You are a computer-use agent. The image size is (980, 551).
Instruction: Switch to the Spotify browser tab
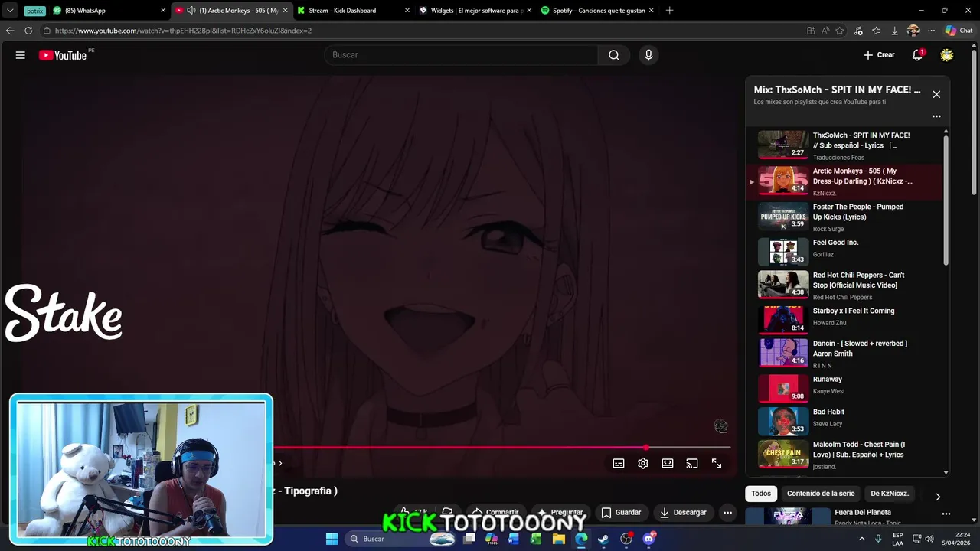tap(597, 11)
